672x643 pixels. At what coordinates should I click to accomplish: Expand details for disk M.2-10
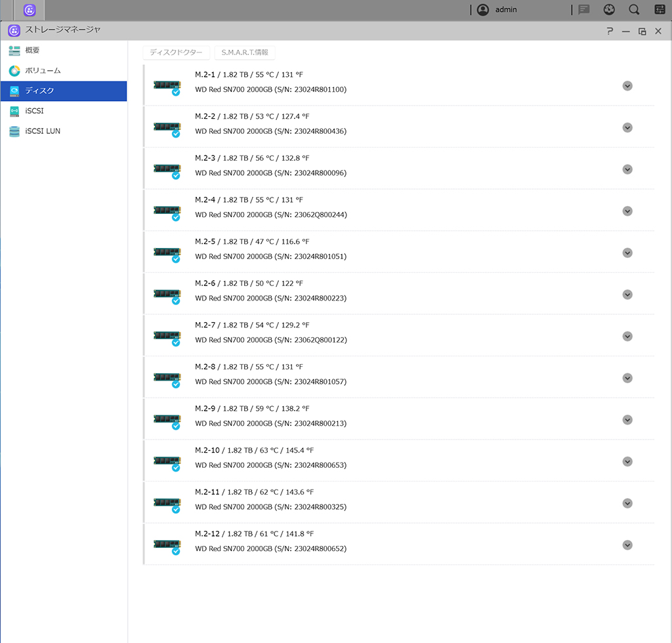click(627, 462)
